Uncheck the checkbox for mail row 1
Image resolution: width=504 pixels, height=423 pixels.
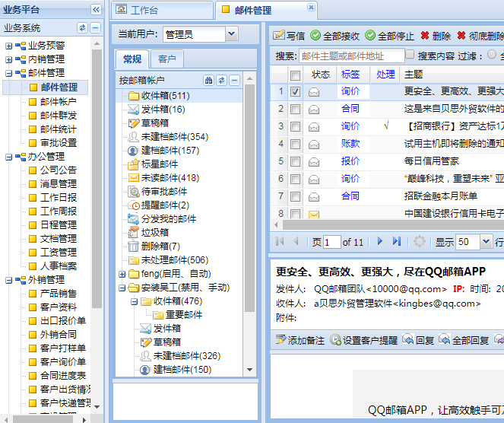(295, 91)
